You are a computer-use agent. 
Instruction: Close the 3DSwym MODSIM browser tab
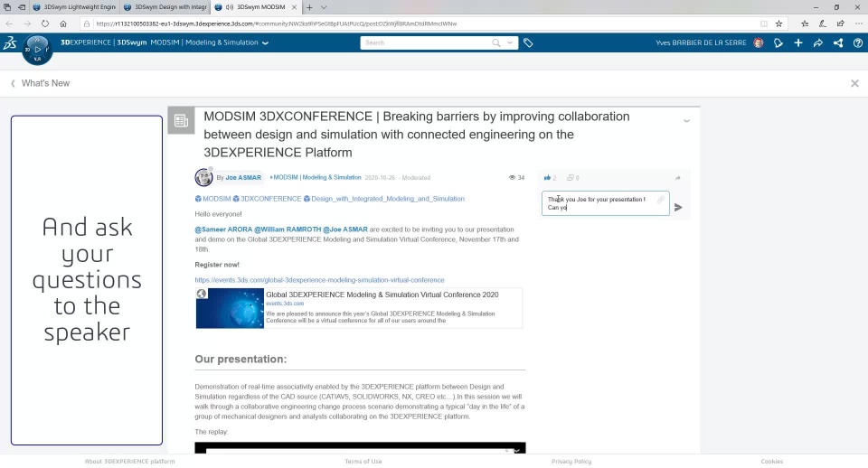(x=295, y=7)
